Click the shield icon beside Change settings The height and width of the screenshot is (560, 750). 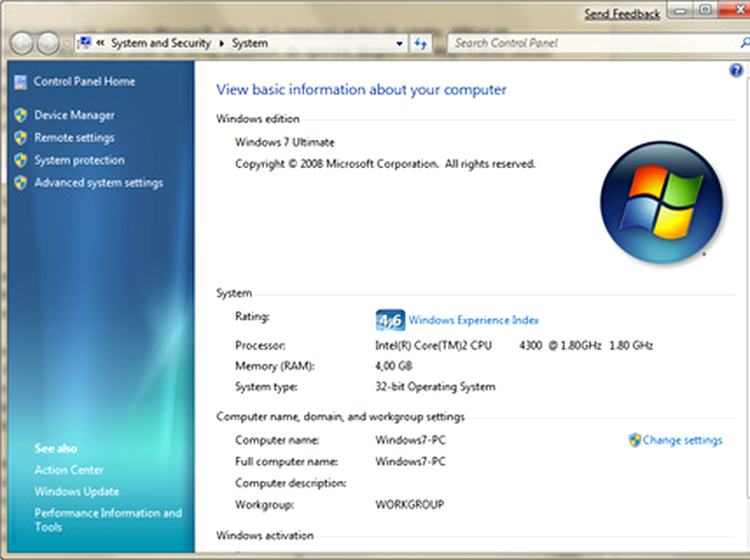635,440
